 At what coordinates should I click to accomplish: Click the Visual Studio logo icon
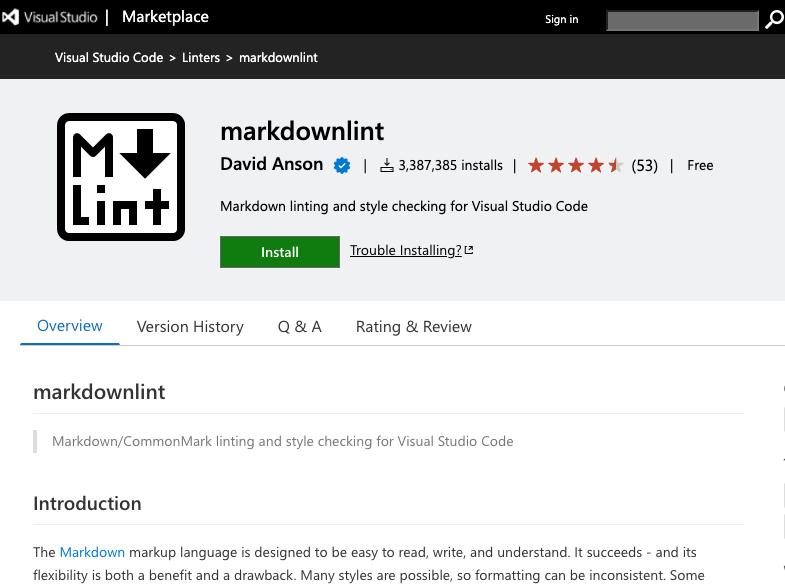pos(10,17)
